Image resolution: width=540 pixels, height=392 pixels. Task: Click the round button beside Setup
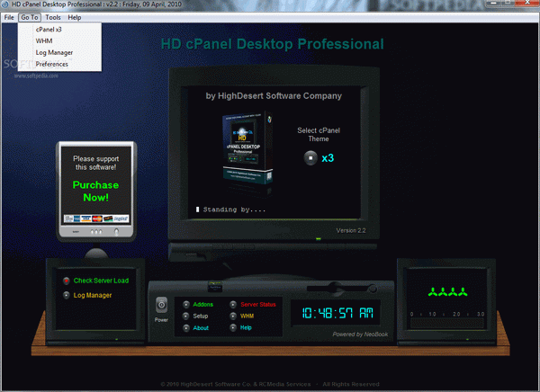pyautogui.click(x=186, y=316)
